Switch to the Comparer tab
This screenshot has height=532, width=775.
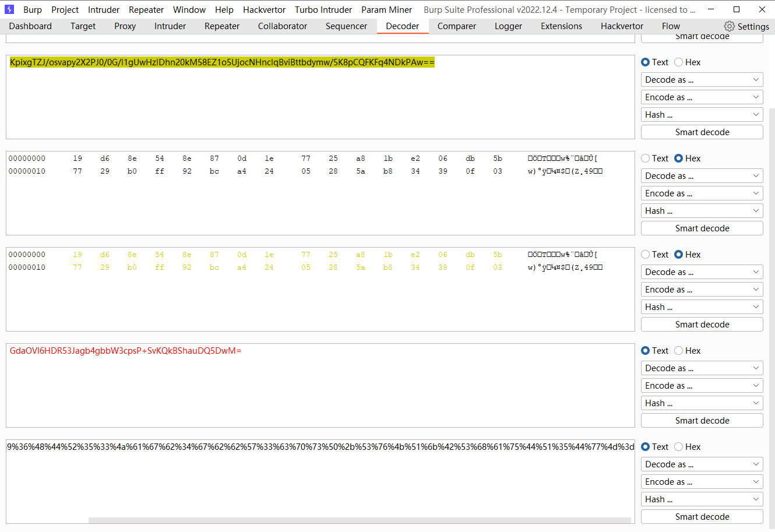click(457, 26)
